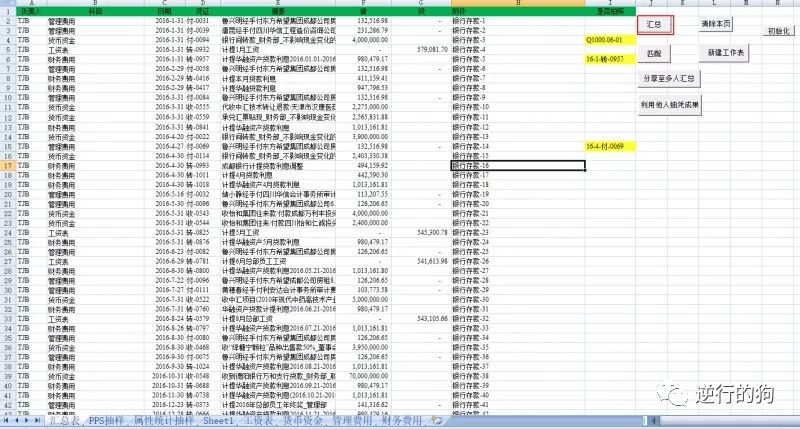Select row 42 header

click(8, 405)
